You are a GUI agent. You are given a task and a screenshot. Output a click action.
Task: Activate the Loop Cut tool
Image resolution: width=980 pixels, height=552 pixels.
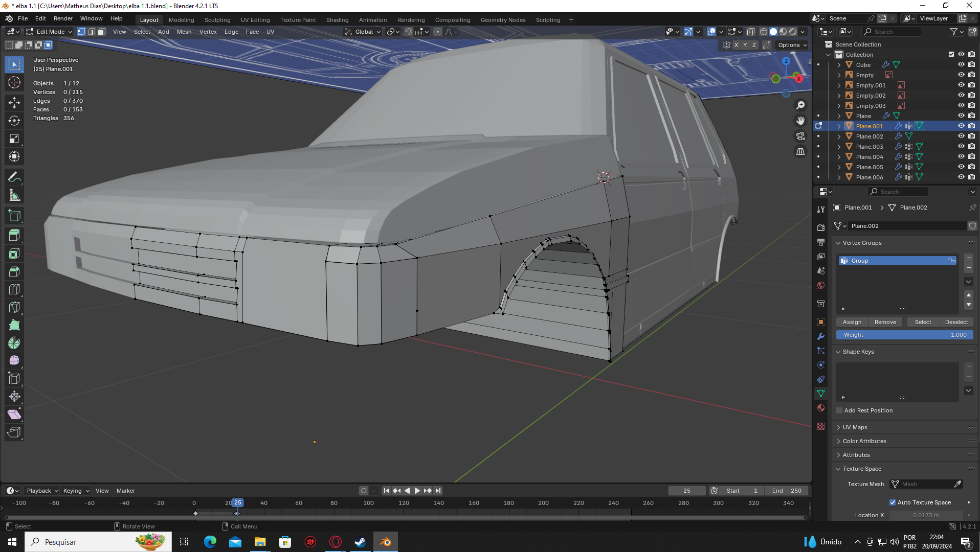click(x=14, y=289)
